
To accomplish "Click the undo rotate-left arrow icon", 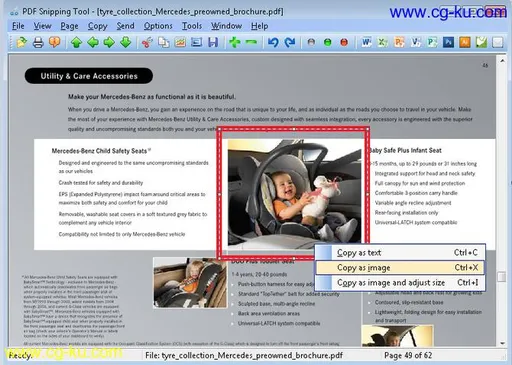I will (273, 42).
